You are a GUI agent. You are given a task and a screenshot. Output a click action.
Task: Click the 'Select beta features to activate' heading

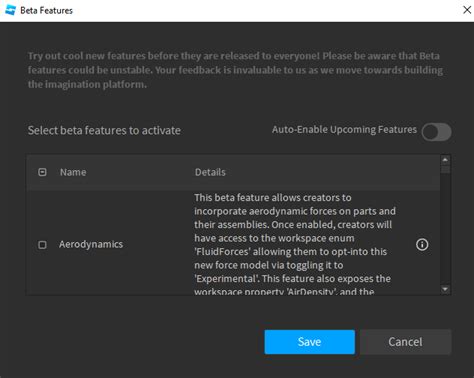point(104,130)
